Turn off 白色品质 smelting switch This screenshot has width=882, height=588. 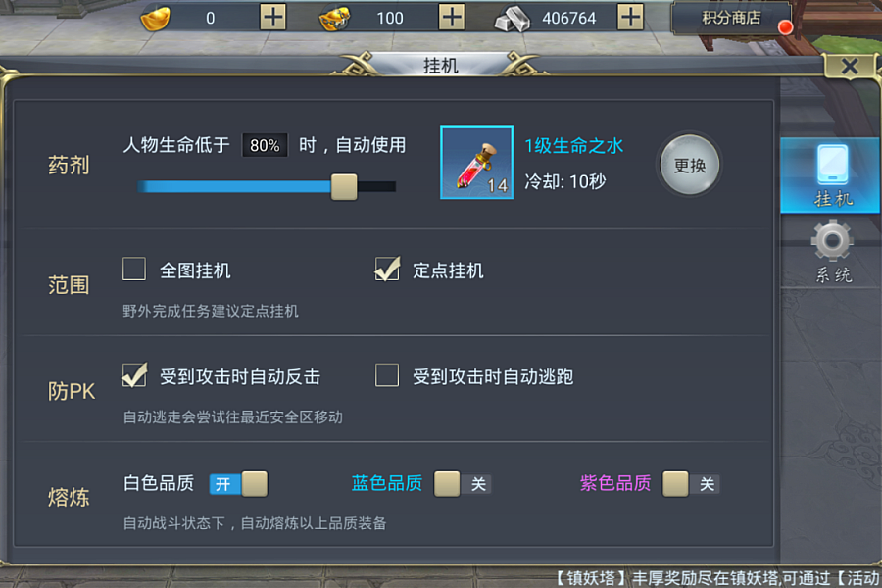click(238, 484)
